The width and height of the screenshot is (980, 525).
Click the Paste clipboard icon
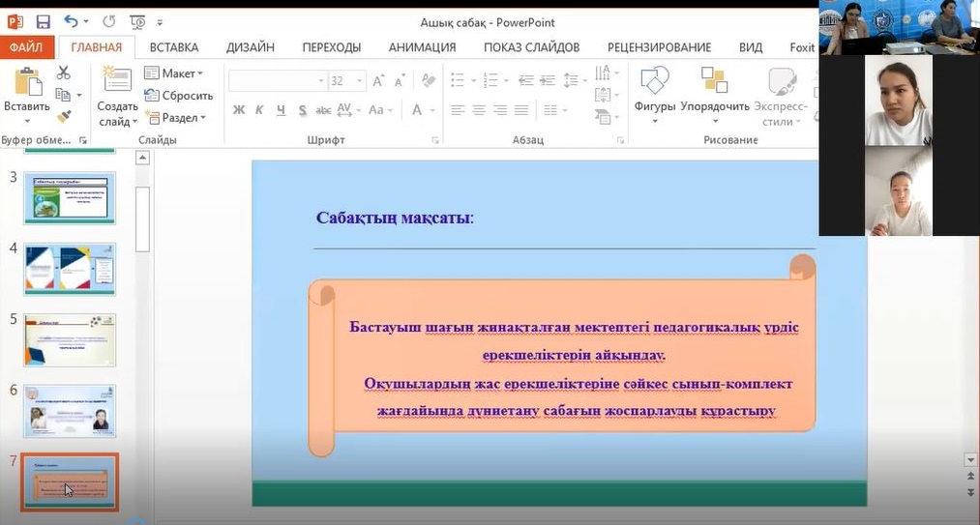26,82
